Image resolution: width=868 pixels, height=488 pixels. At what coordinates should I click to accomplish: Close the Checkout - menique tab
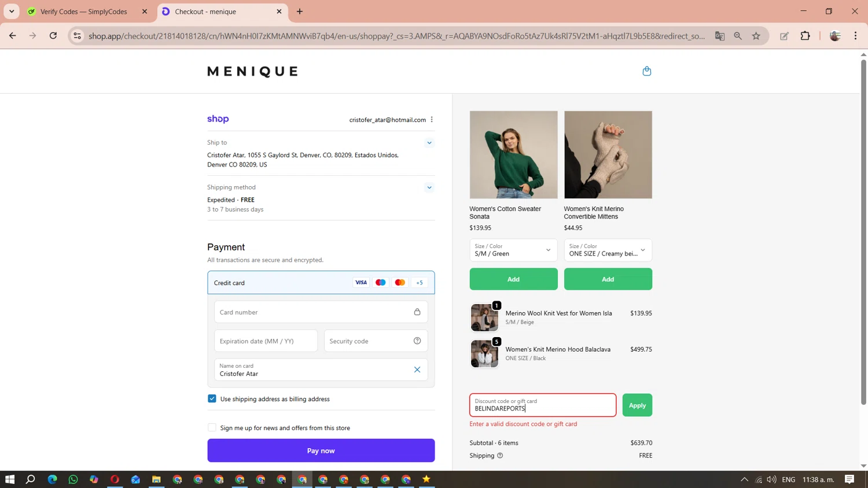pyautogui.click(x=279, y=12)
